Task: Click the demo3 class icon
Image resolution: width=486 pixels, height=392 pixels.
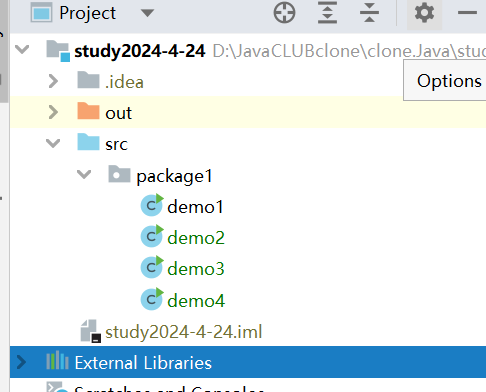Action: [x=152, y=267]
